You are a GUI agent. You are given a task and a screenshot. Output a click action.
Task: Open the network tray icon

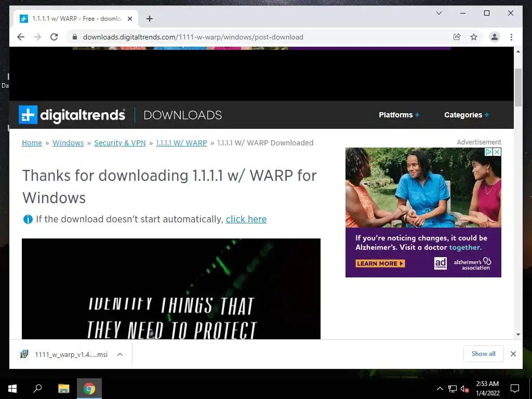(x=453, y=389)
